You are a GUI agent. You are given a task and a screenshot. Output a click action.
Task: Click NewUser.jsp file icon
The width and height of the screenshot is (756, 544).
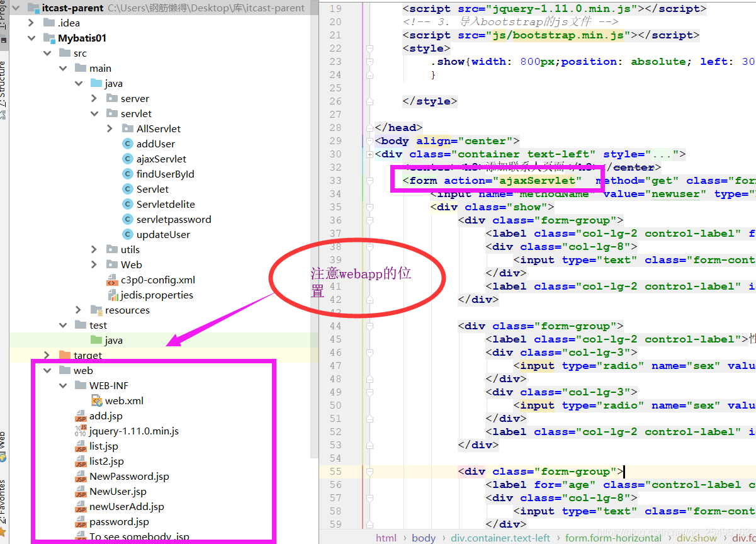81,491
